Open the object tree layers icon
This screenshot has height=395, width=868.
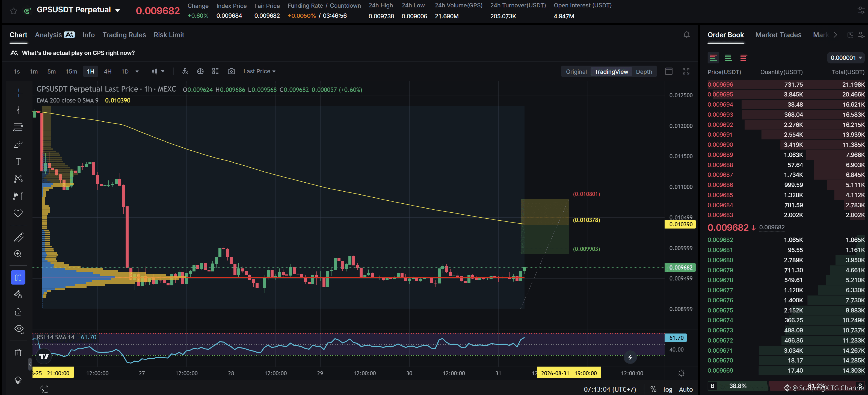coord(18,380)
